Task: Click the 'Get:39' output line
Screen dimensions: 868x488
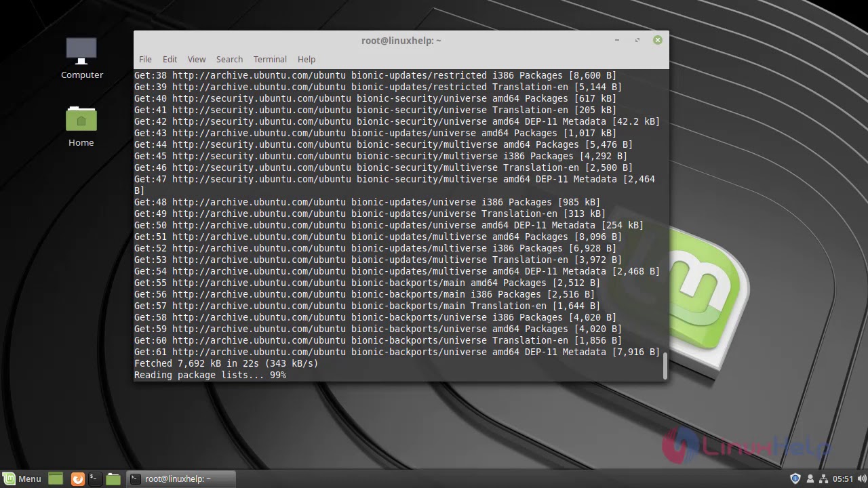Action: coord(378,87)
